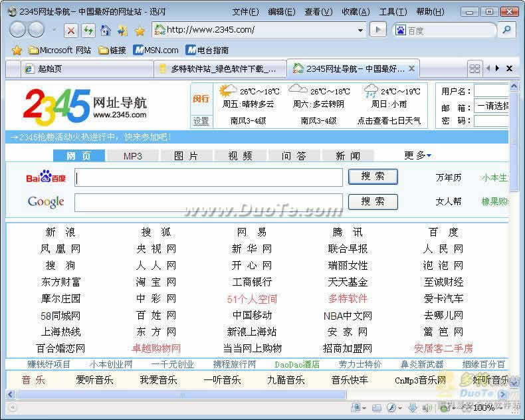The image size is (525, 420).
Task: Click the 搜索 button next to Baidu
Action: [373, 176]
